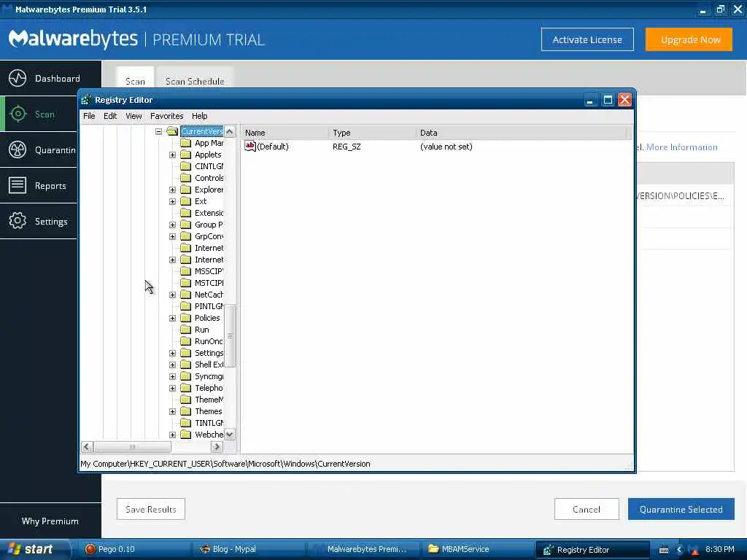Open the More Information link
The width and height of the screenshot is (747, 560).
click(681, 147)
